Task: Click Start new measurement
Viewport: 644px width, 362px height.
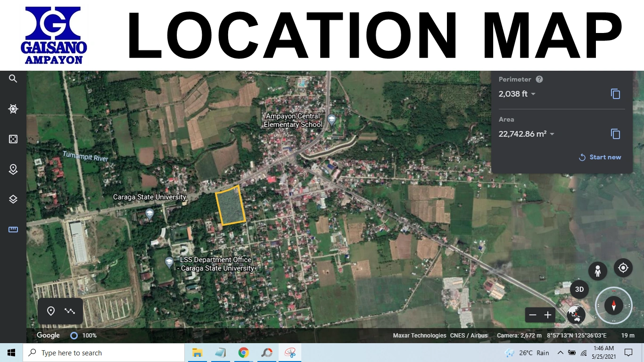Action: click(x=600, y=157)
